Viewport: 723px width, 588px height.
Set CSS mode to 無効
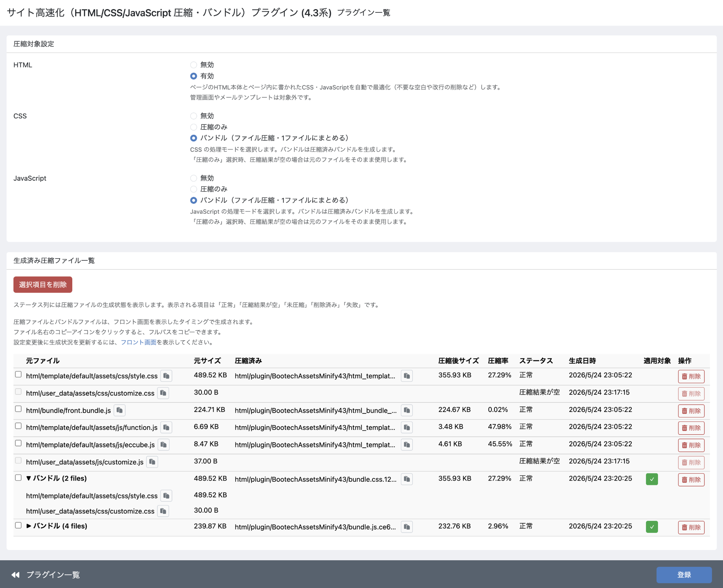point(194,116)
